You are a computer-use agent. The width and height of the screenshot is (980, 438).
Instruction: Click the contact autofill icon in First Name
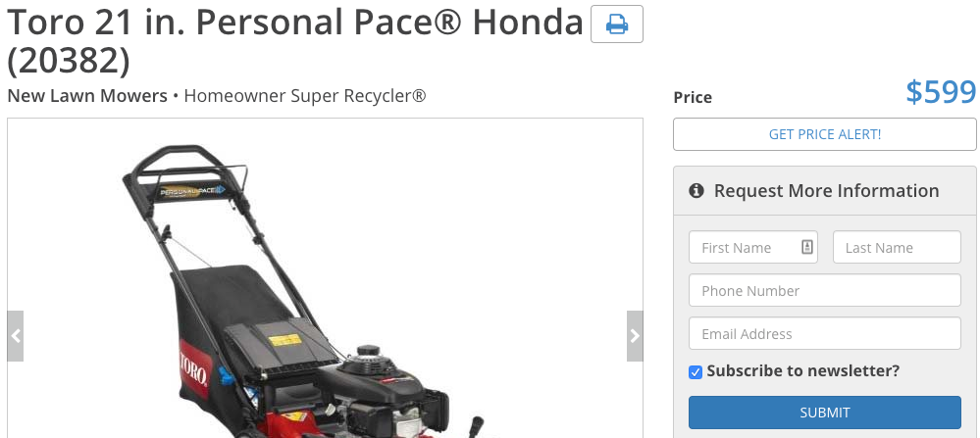click(x=807, y=247)
